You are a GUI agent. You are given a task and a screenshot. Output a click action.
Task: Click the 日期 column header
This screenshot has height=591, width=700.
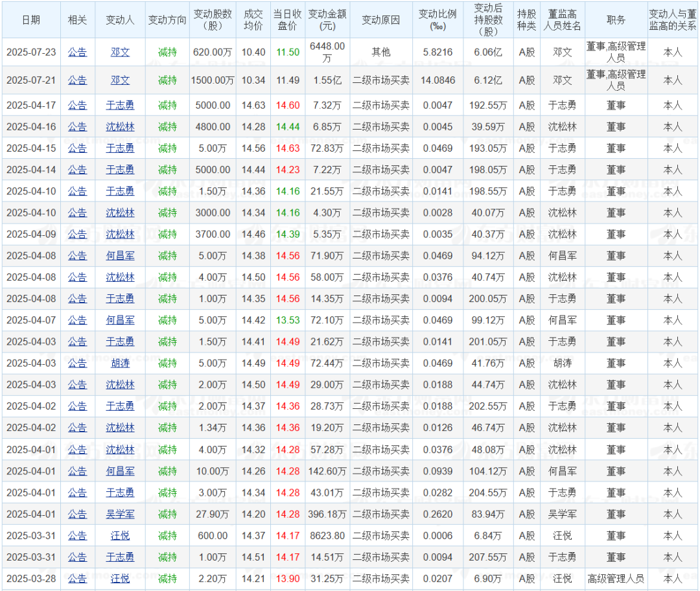30,20
